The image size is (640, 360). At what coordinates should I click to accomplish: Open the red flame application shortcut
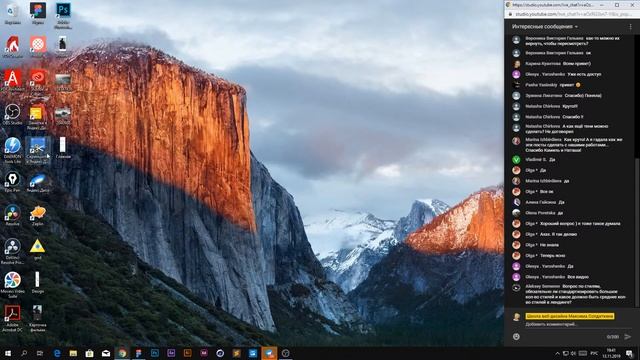click(x=13, y=47)
